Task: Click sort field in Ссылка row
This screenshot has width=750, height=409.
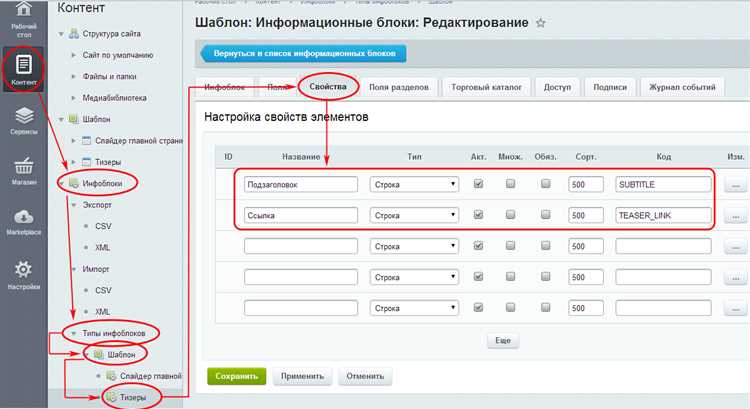Action: 585,216
